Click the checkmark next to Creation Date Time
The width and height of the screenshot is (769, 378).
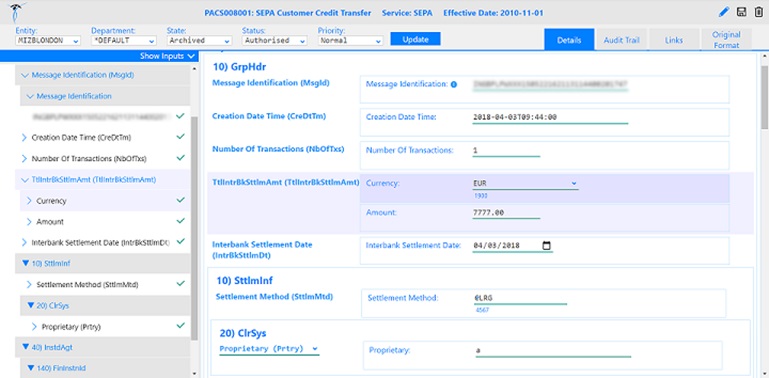point(180,137)
